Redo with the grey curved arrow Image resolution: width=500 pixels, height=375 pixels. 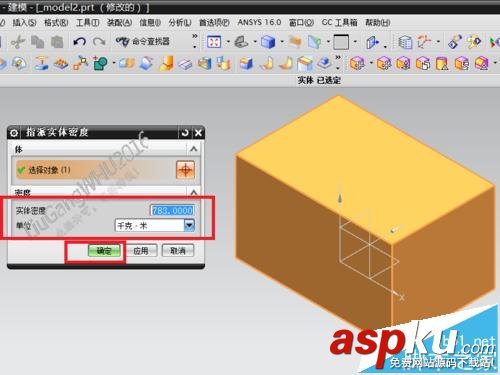pyautogui.click(x=99, y=42)
